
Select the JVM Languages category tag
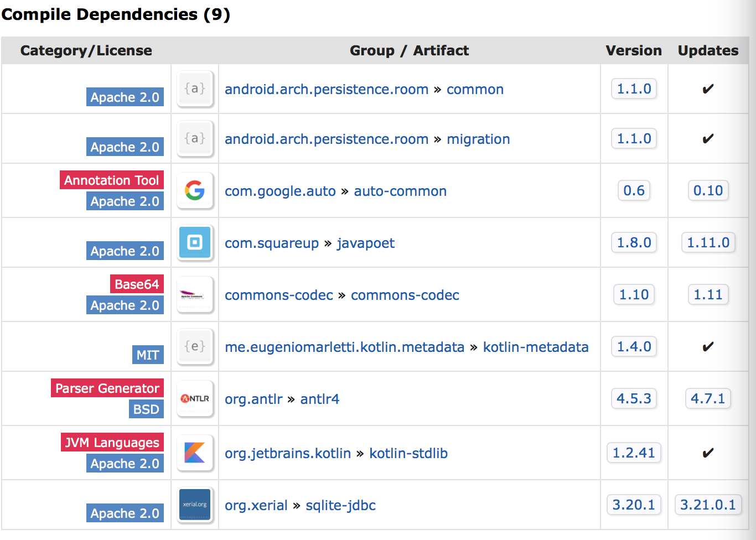pos(112,443)
